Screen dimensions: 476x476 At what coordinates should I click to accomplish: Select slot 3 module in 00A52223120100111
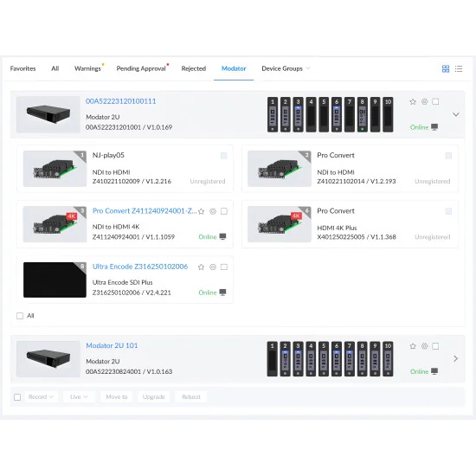tap(298, 114)
